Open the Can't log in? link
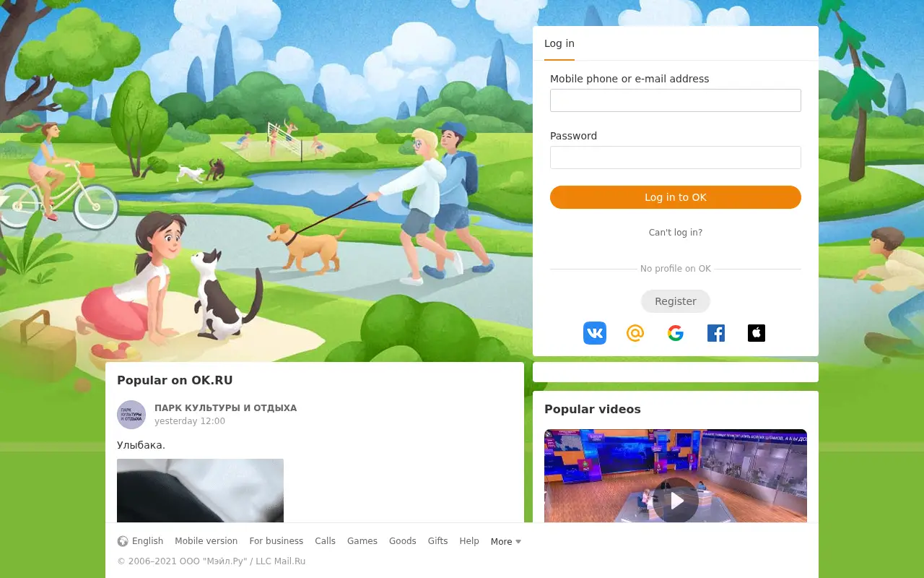This screenshot has width=924, height=578. click(x=676, y=233)
